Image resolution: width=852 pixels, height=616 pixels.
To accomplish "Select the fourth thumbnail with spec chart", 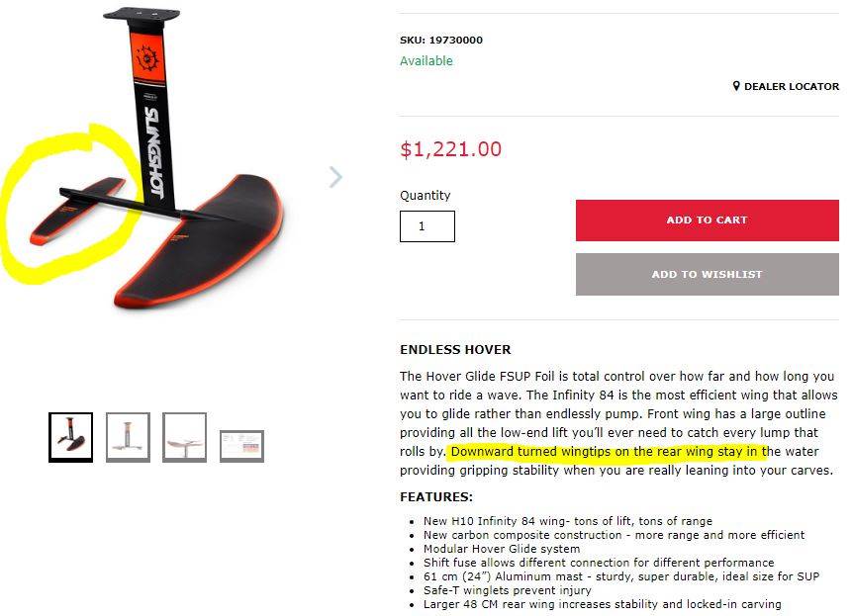I will (241, 446).
